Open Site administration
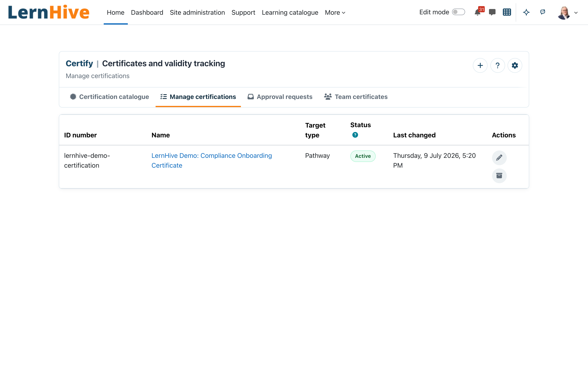 pyautogui.click(x=197, y=12)
